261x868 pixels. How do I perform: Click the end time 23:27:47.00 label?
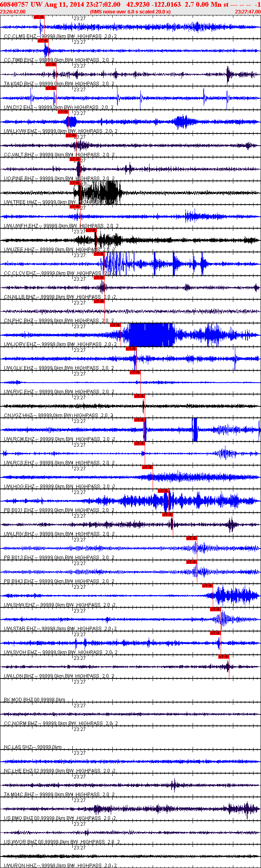pyautogui.click(x=248, y=12)
